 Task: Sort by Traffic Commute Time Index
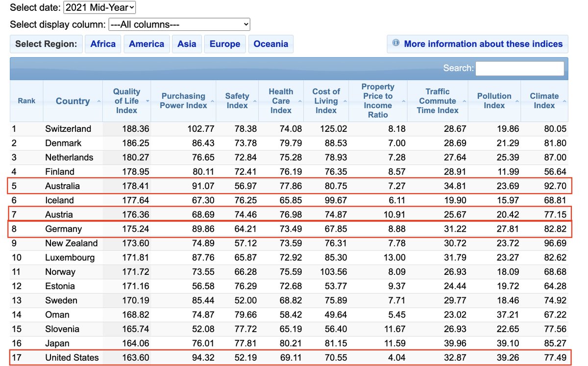tap(438, 101)
